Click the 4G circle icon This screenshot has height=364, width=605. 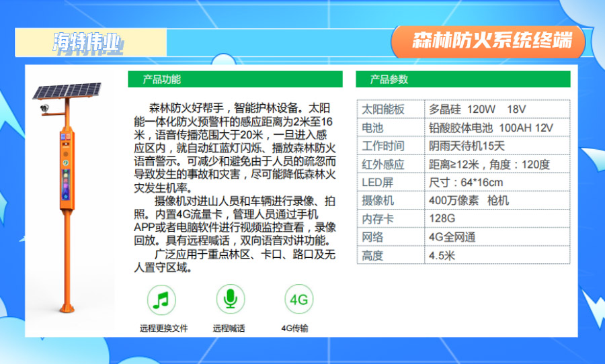[298, 300]
